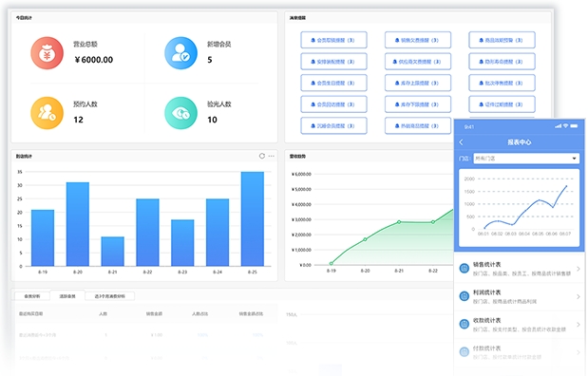Click the blue 新增会员 user icon
The height and width of the screenshot is (376, 588).
pyautogui.click(x=180, y=53)
